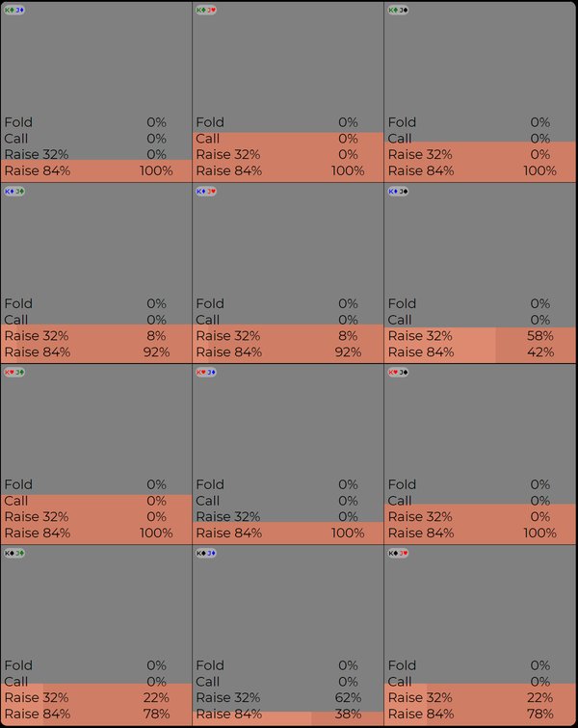
Task: Select the Raise 84% row showing 42%
Action: (x=480, y=352)
